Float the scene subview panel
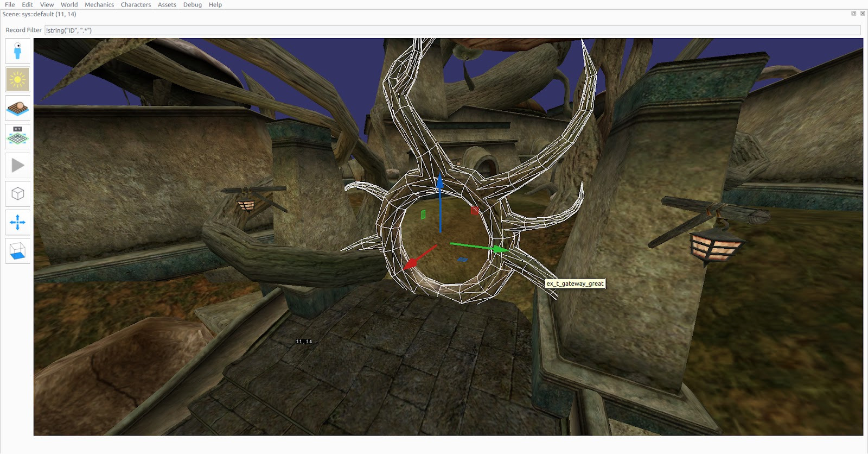Image resolution: width=868 pixels, height=454 pixels. coord(853,14)
